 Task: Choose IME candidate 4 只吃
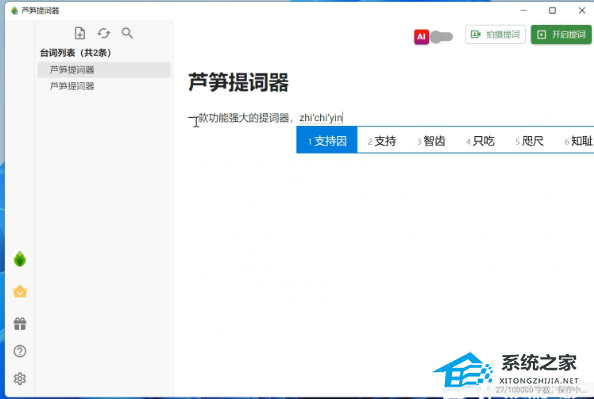(480, 141)
